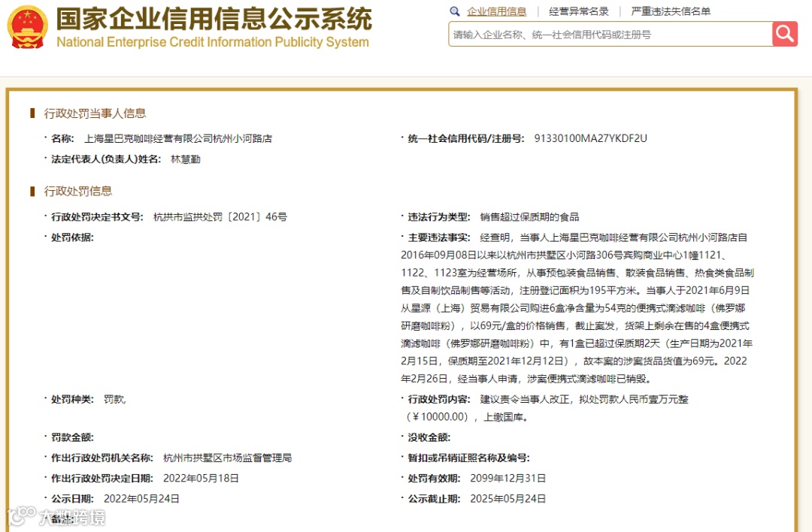The image size is (812, 532).
Task: Click the red search magnifier button
Action: point(784,34)
